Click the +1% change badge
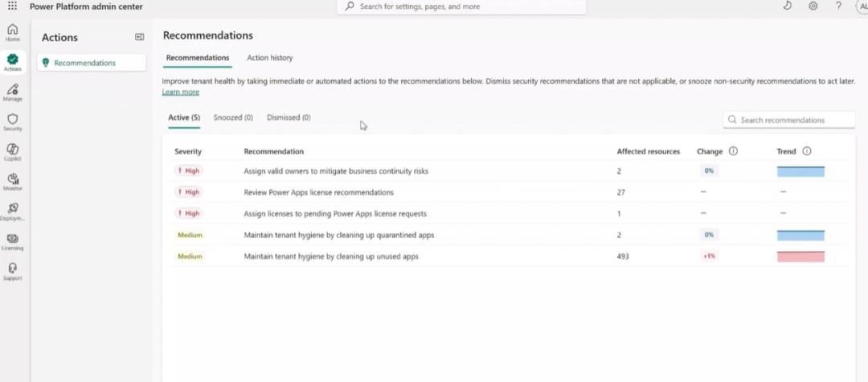868x382 pixels. point(709,256)
